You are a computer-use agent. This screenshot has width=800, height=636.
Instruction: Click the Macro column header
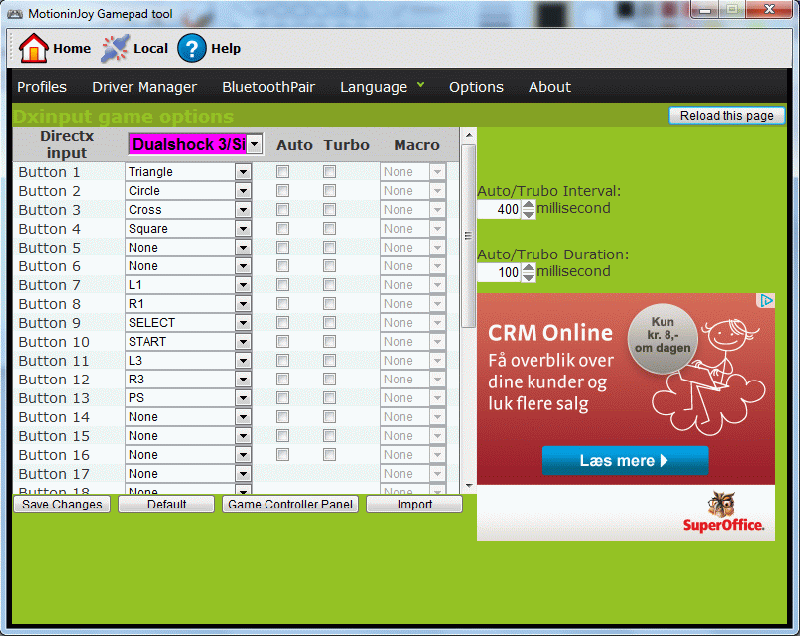(x=417, y=145)
